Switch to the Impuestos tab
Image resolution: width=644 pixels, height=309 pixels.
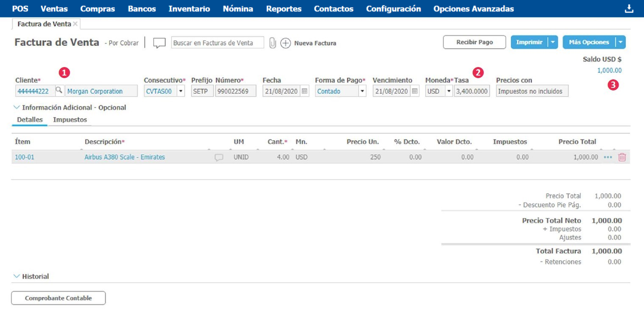[x=70, y=120]
